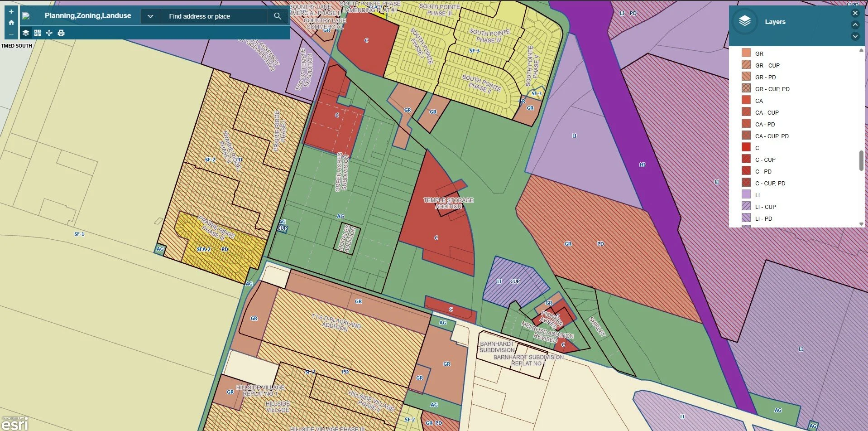This screenshot has height=431, width=868.
Task: Open the Print widget
Action: coord(61,33)
